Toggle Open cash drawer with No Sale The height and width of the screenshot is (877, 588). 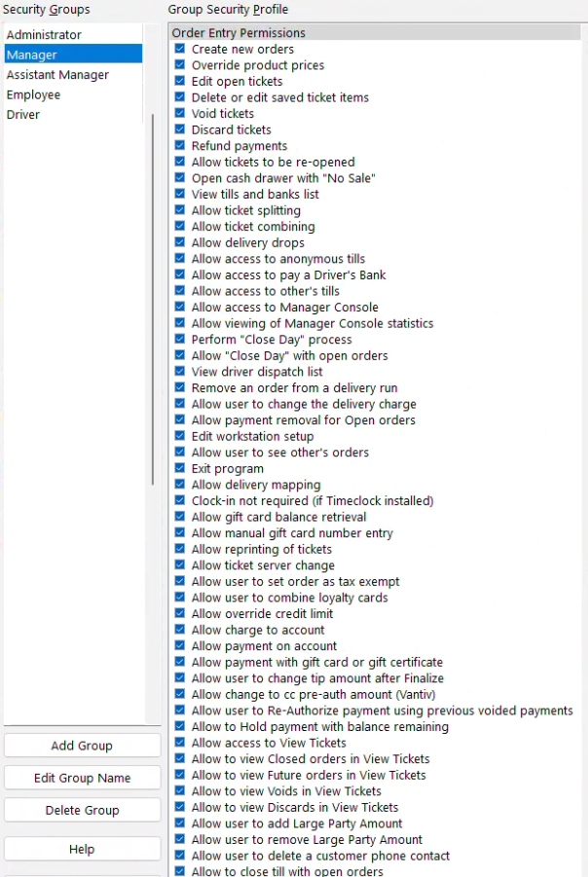coord(179,178)
